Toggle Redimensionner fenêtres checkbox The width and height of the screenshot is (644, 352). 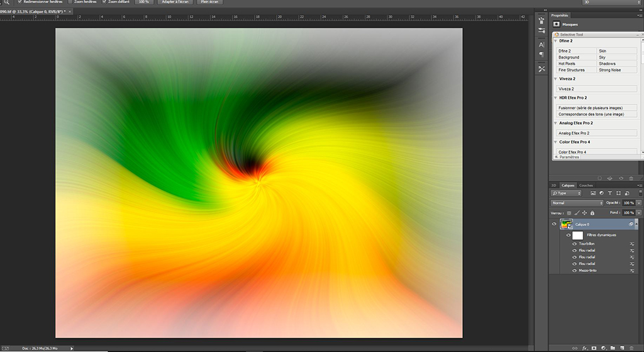(x=19, y=2)
